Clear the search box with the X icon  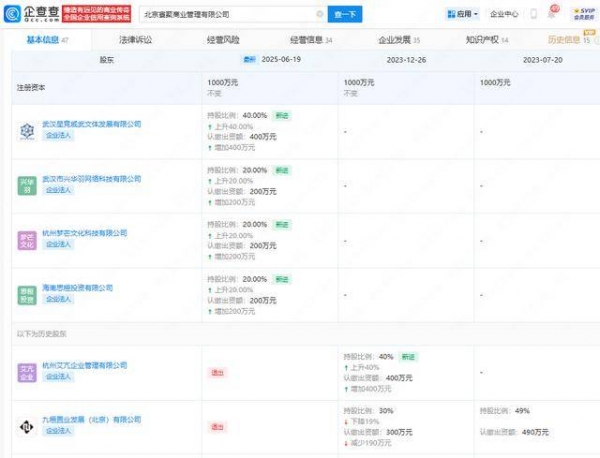pos(319,15)
